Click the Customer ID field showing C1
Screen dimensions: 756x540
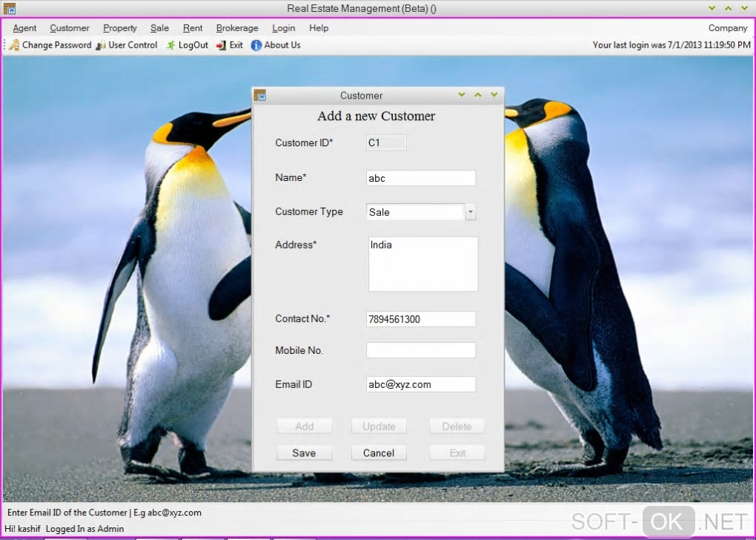(x=386, y=142)
